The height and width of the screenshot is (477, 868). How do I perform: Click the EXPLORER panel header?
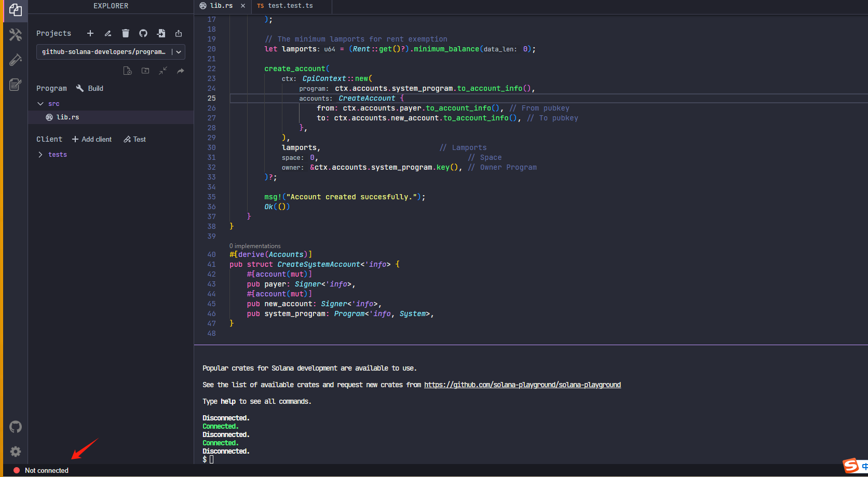[111, 6]
